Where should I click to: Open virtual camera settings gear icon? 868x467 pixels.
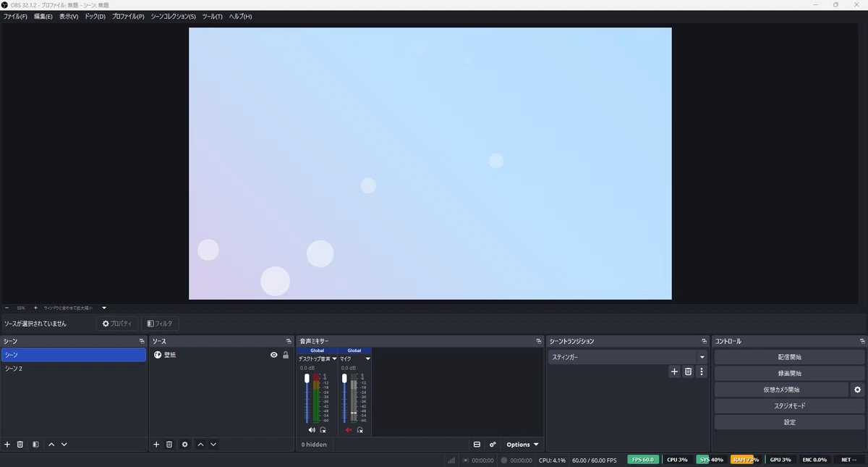[x=858, y=390]
